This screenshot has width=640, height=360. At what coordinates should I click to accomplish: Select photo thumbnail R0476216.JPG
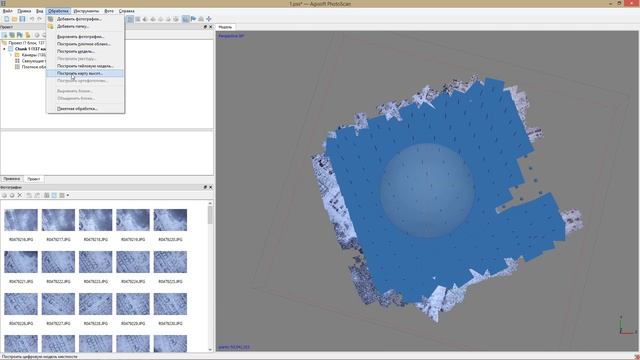coord(21,220)
